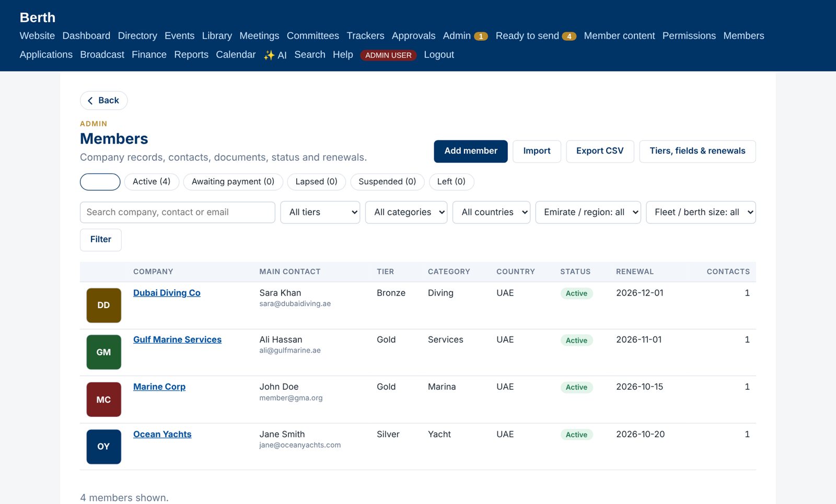Click the Import button
Viewport: 836px width, 504px height.
tap(537, 151)
